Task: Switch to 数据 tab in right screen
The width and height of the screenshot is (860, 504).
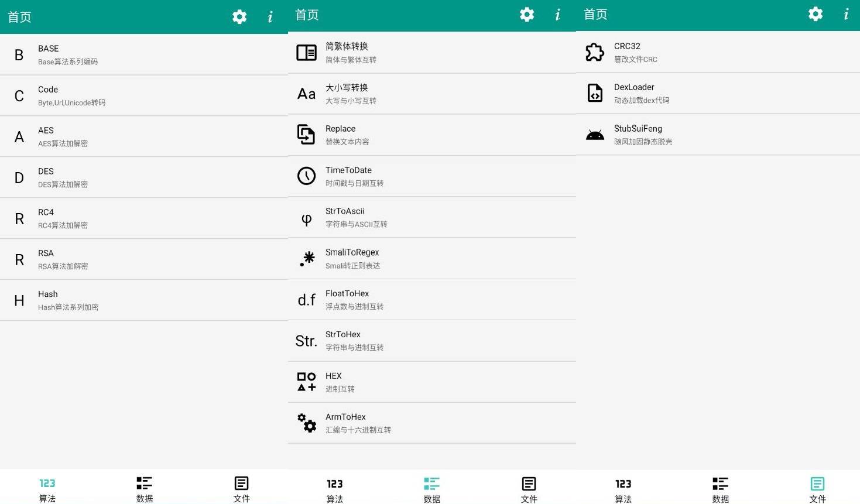Action: (721, 491)
